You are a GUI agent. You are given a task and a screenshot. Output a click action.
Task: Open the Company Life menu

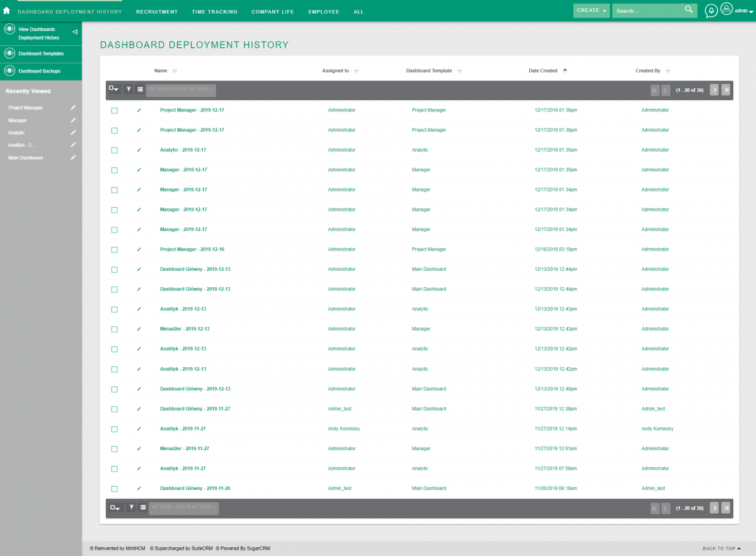point(273,11)
